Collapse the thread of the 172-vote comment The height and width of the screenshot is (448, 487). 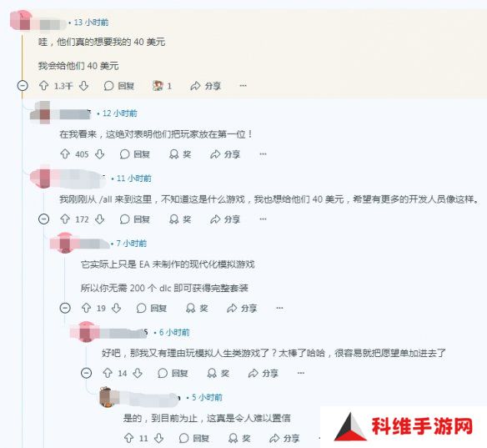44,219
